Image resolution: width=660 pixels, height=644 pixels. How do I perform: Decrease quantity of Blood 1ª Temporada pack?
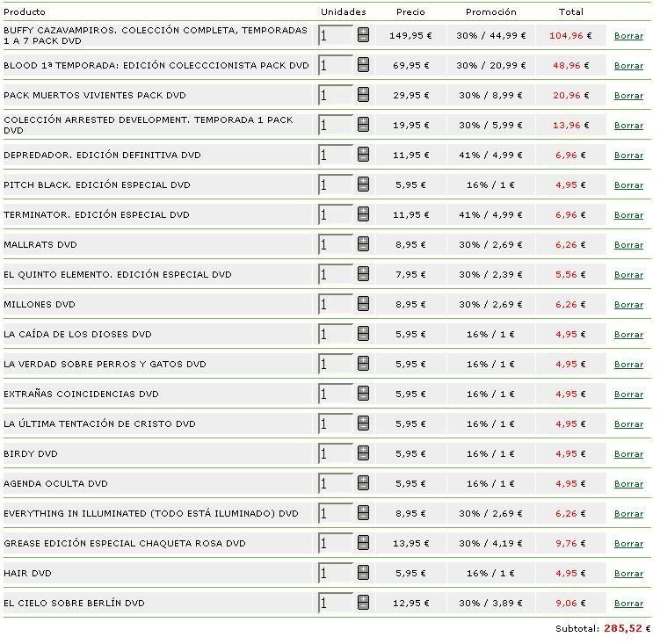363,69
